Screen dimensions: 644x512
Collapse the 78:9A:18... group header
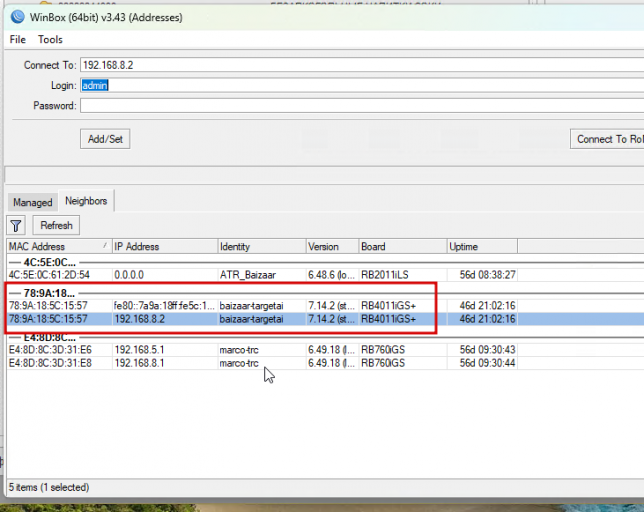pyautogui.click(x=49, y=293)
